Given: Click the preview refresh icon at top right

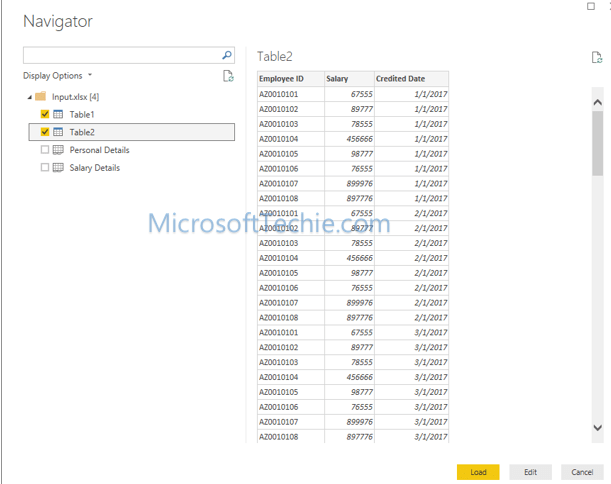Looking at the screenshot, I should (x=597, y=58).
